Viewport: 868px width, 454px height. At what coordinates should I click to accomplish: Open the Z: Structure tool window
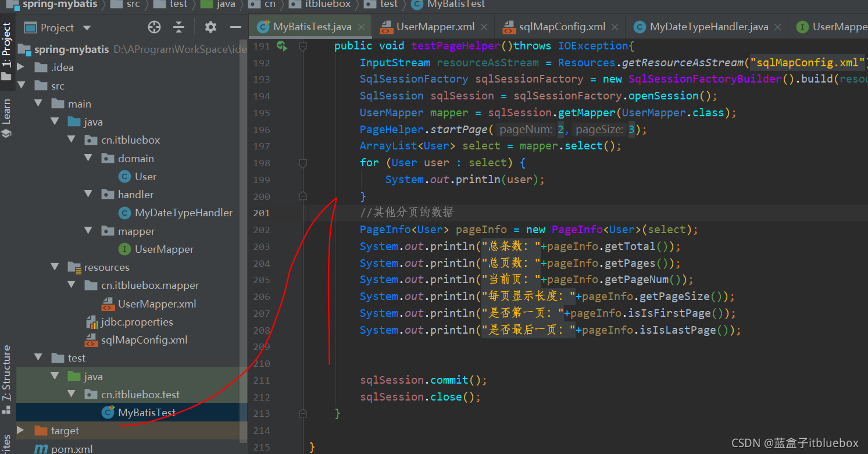[7, 379]
